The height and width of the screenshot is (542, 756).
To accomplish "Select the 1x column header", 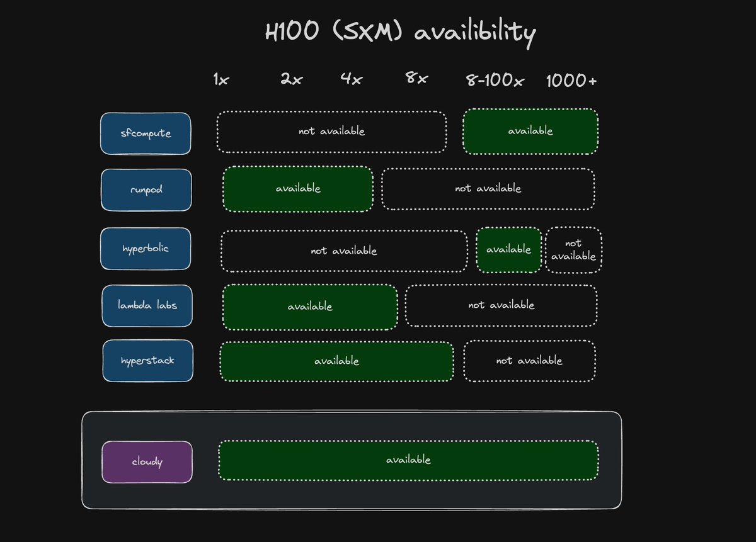I will pyautogui.click(x=220, y=80).
